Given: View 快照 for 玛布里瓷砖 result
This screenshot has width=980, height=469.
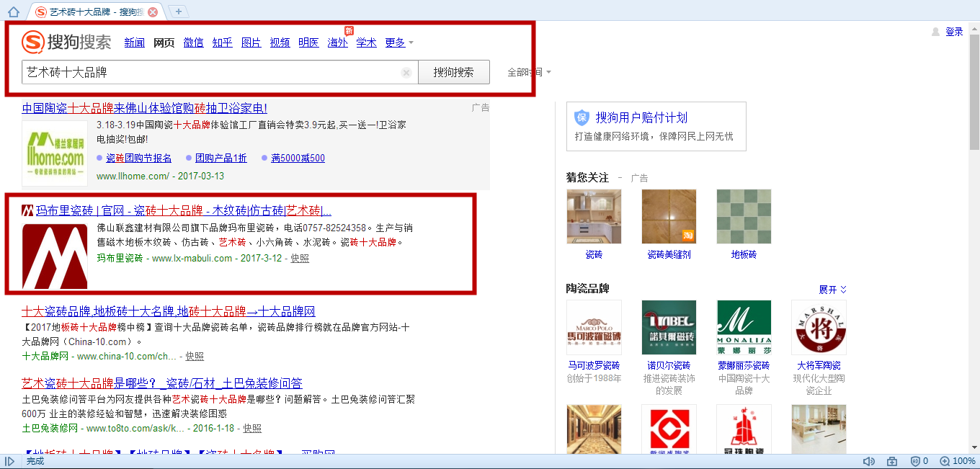Looking at the screenshot, I should [300, 258].
